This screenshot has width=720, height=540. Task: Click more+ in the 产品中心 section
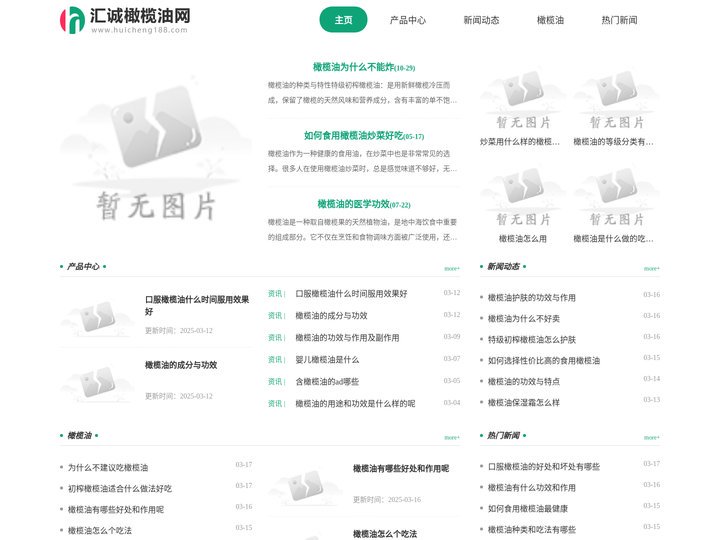pyautogui.click(x=452, y=269)
